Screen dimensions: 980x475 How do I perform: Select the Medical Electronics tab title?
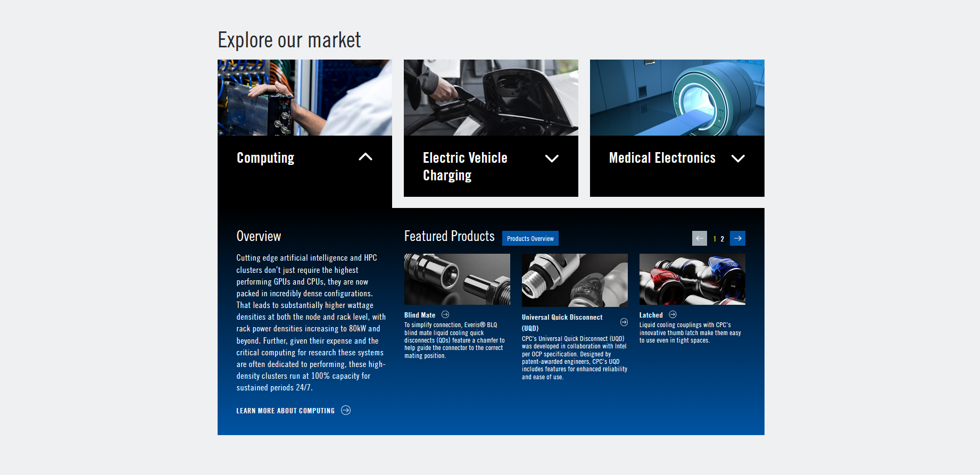[x=662, y=158]
